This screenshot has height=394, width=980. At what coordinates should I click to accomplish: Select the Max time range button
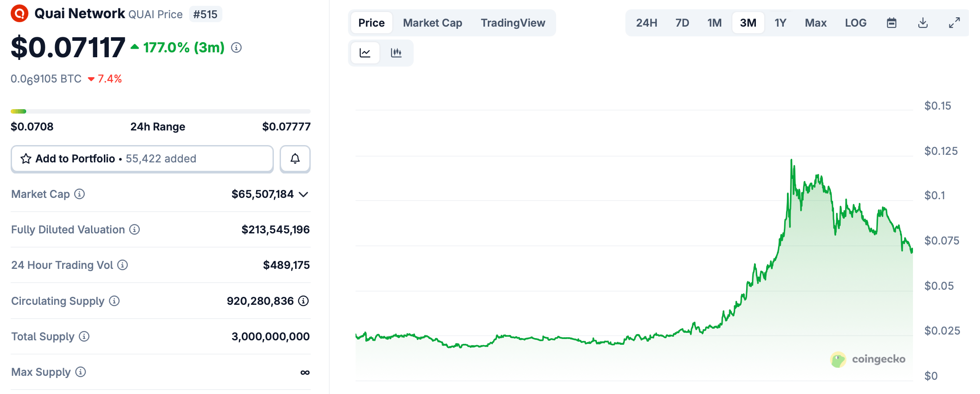[x=815, y=23]
